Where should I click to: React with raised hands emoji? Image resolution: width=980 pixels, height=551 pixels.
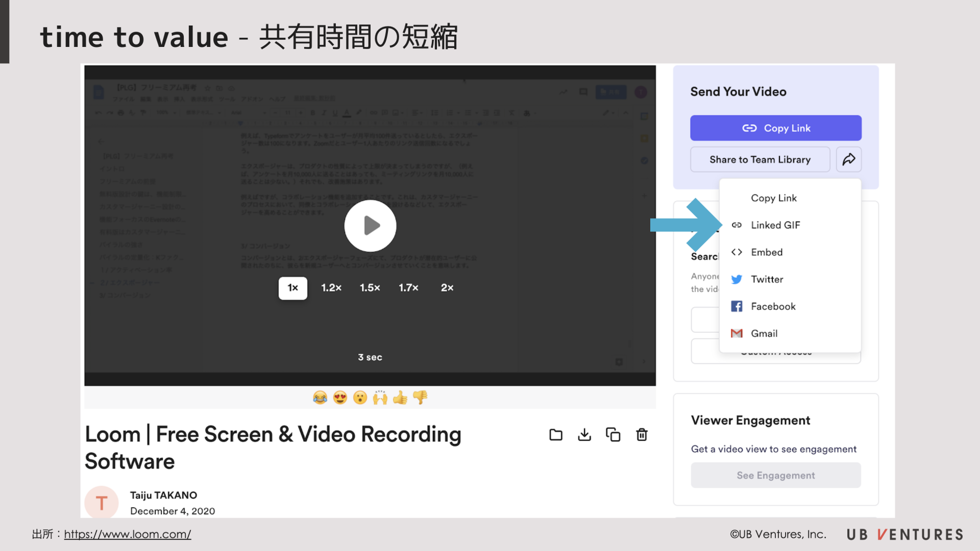380,397
